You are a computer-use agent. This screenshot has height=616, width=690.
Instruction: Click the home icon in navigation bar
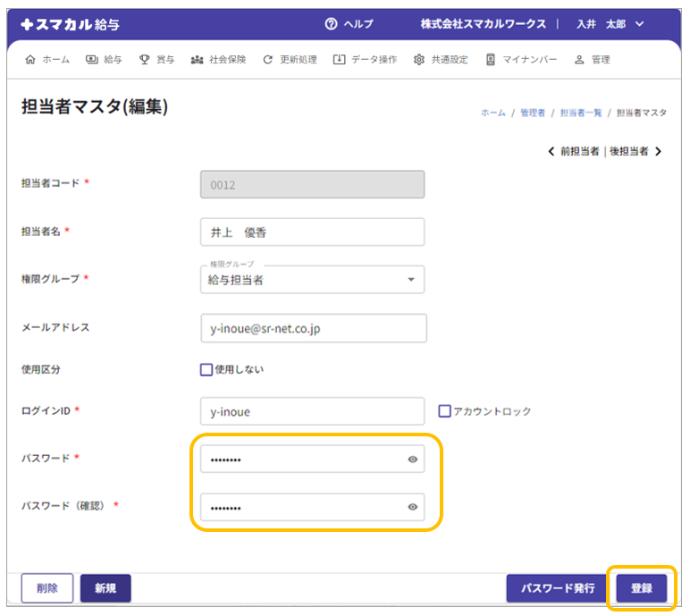[x=30, y=60]
